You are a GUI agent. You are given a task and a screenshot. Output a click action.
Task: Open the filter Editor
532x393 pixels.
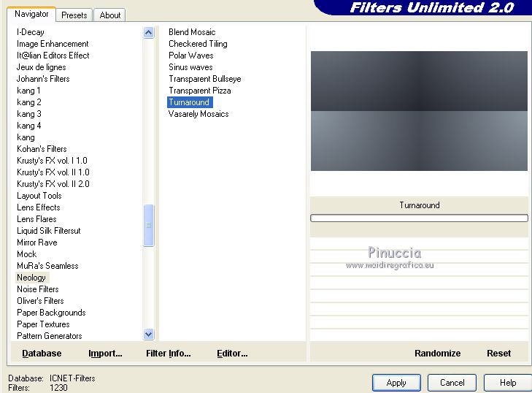[232, 354]
